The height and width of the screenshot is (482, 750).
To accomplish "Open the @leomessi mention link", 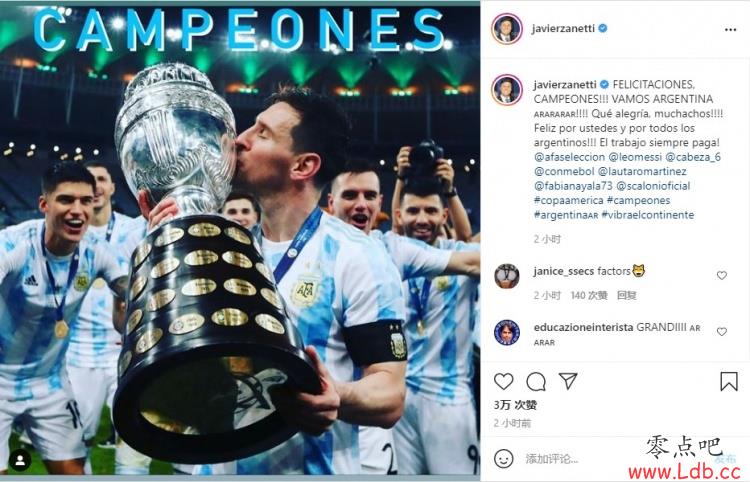I will (x=635, y=157).
